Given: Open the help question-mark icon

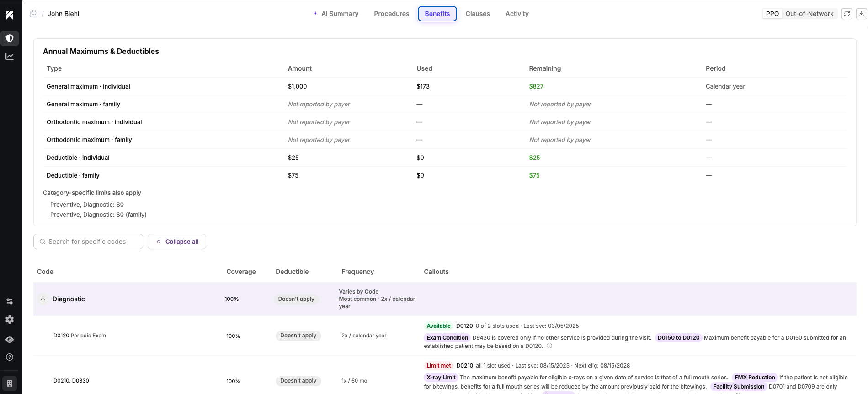Looking at the screenshot, I should coord(10,357).
